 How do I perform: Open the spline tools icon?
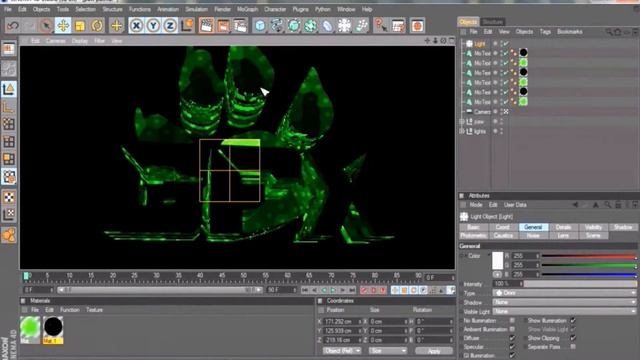point(277,26)
